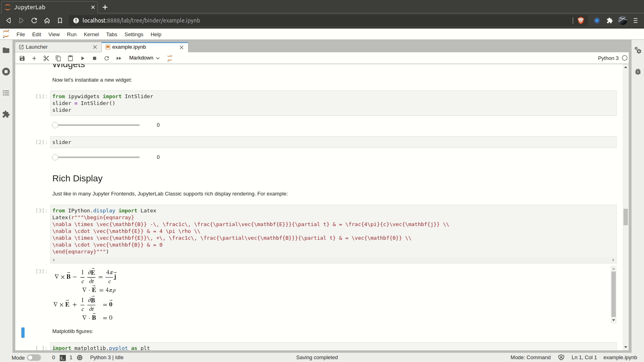644x362 pixels.
Task: Click Ln 1, Col 1 in status bar
Action: click(584, 358)
